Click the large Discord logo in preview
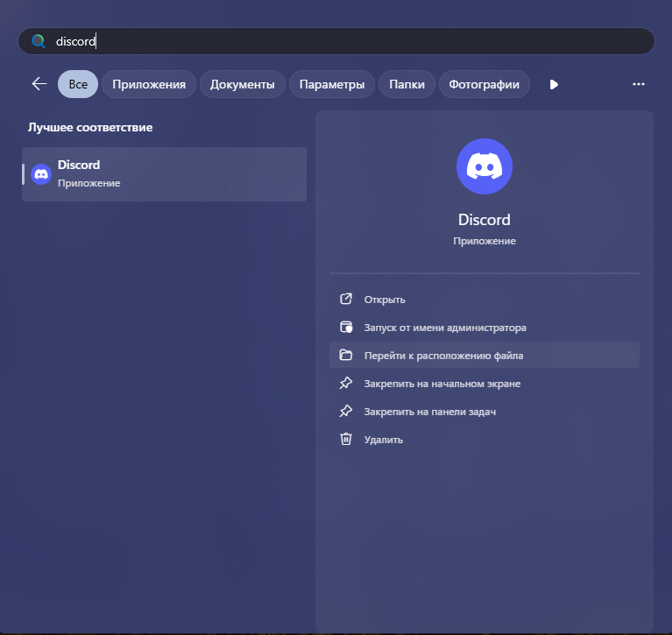 (x=485, y=166)
